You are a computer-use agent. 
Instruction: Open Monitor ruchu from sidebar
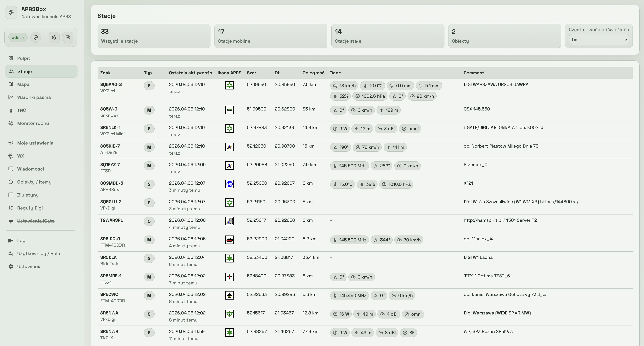(x=33, y=123)
